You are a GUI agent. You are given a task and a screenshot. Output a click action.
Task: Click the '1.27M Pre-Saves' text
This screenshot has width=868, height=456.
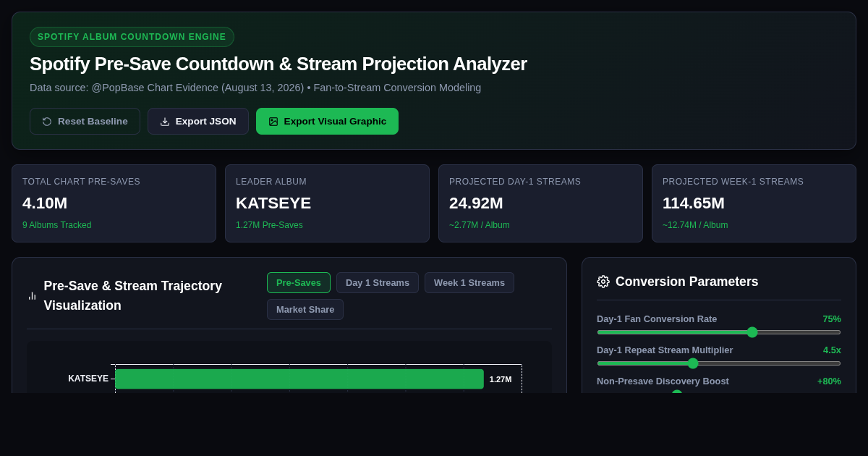click(x=269, y=225)
